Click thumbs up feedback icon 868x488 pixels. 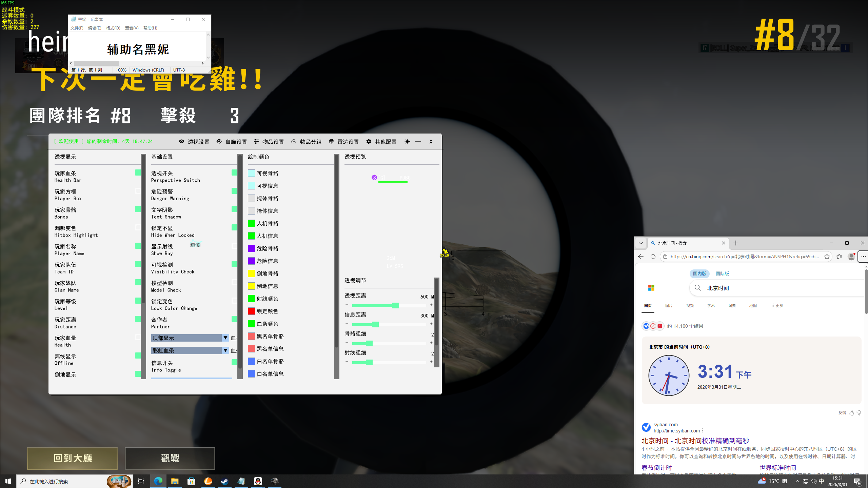click(x=851, y=413)
